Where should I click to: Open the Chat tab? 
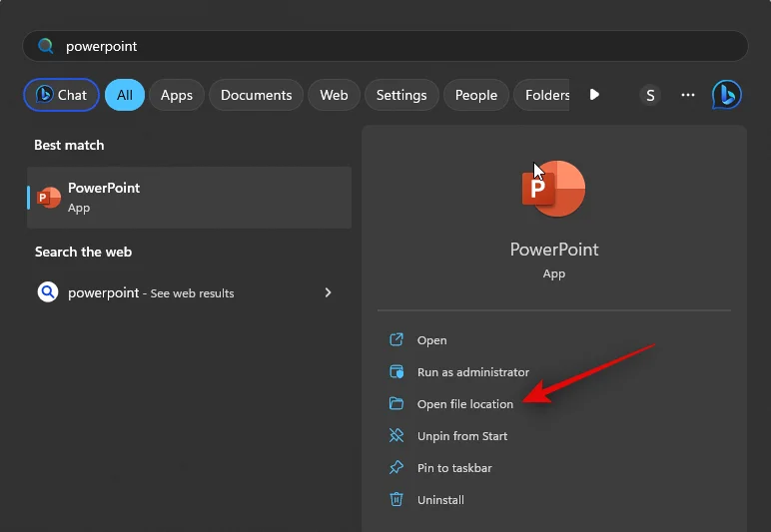(x=61, y=95)
